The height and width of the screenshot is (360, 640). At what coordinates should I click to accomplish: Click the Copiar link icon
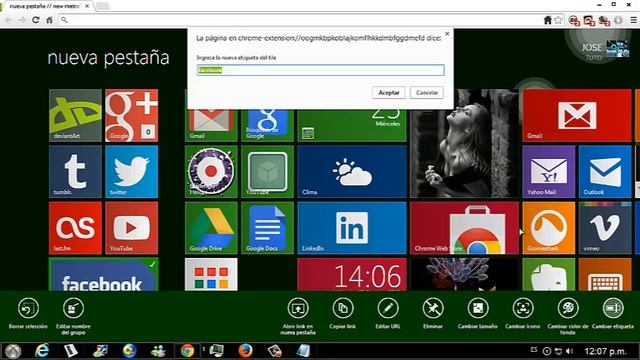point(343,308)
